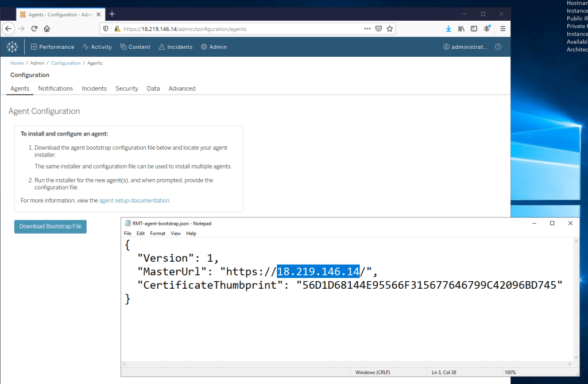Click the Firefox reload page icon
This screenshot has width=588, height=384.
[34, 28]
